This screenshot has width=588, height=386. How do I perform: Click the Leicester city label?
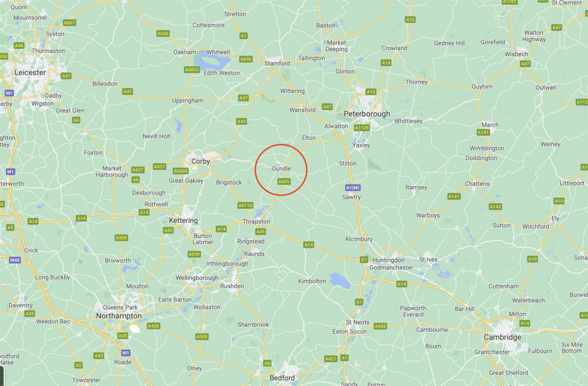point(30,73)
